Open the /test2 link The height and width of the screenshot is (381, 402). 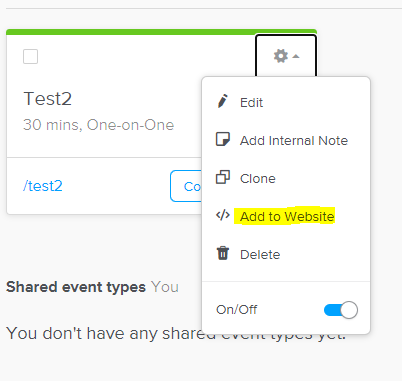point(43,186)
